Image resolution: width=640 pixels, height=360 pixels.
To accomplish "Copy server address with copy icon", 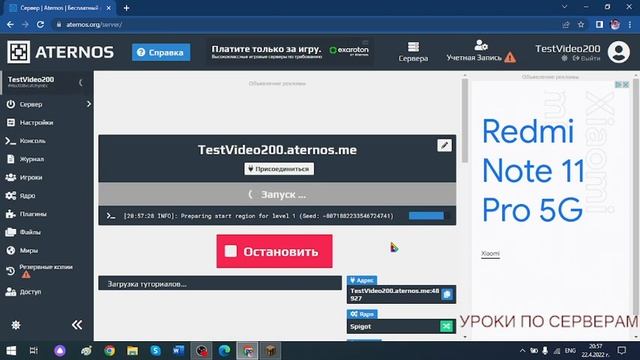I will pos(447,294).
